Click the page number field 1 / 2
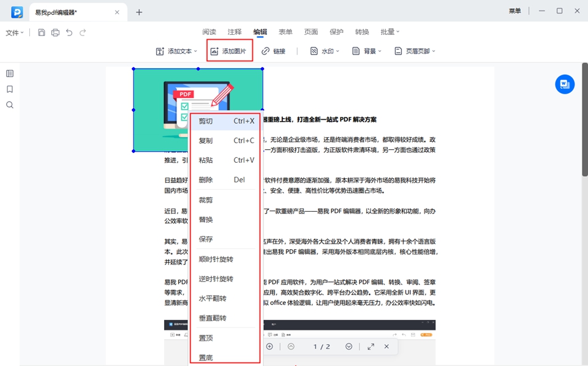This screenshot has height=366, width=588. click(x=322, y=346)
